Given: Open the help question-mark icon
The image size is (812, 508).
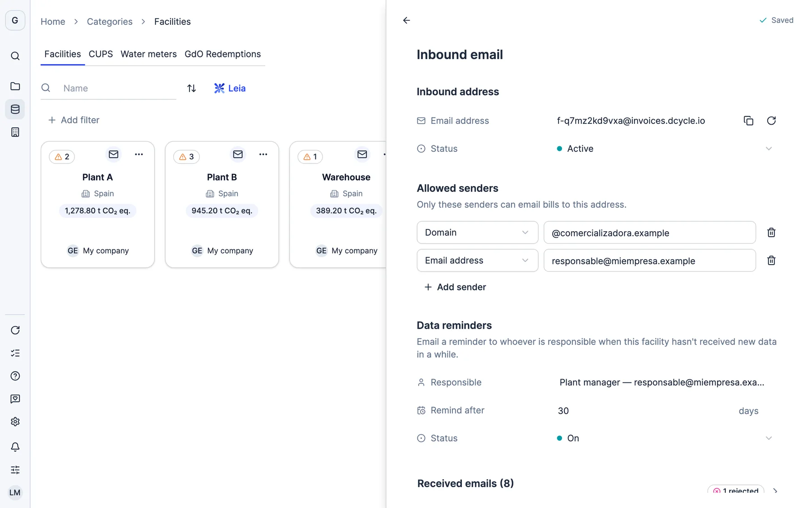Looking at the screenshot, I should point(15,376).
